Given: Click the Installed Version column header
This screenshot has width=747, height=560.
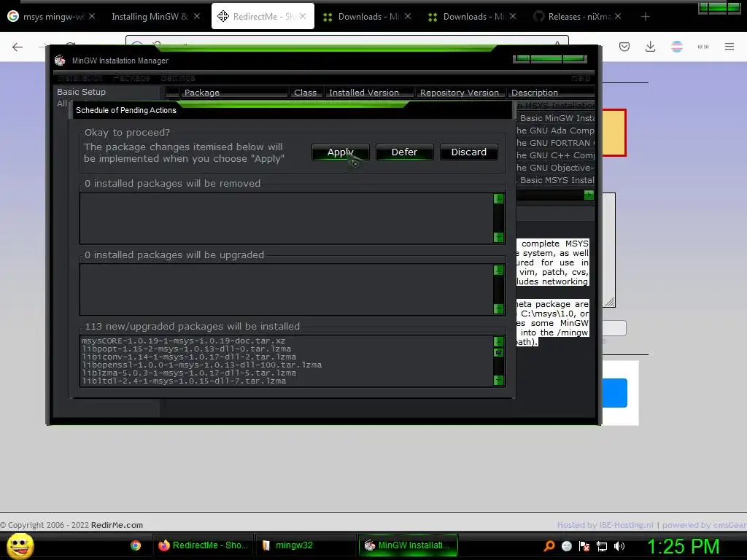Looking at the screenshot, I should [368, 93].
